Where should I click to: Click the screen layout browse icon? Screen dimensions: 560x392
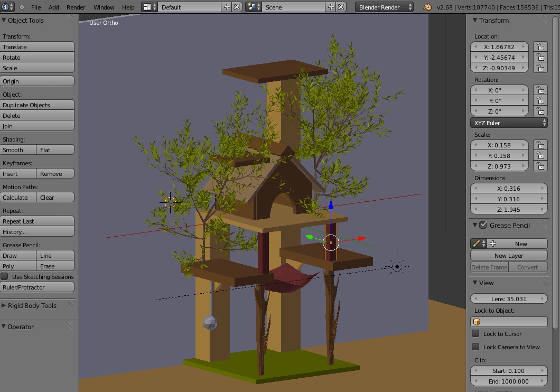(x=150, y=7)
